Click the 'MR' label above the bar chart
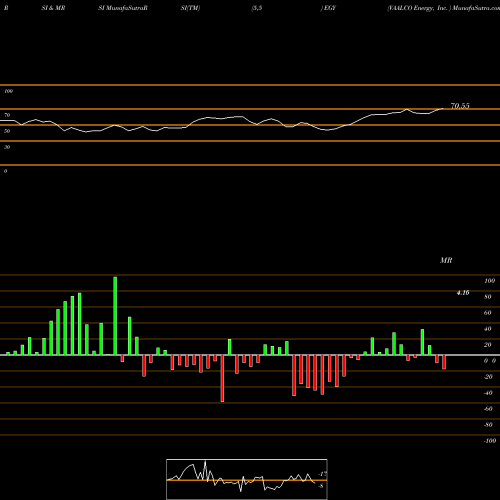500x500 pixels. click(x=446, y=260)
